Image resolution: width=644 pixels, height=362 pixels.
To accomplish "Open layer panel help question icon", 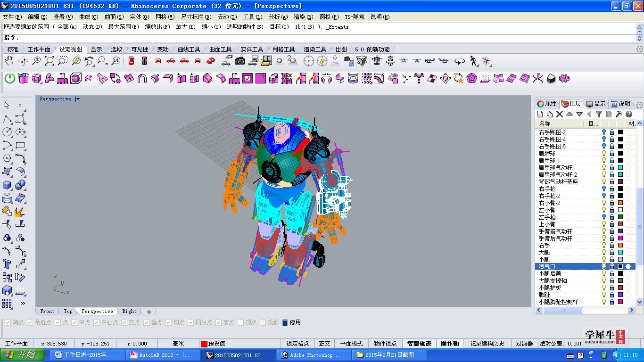I will coord(629,114).
